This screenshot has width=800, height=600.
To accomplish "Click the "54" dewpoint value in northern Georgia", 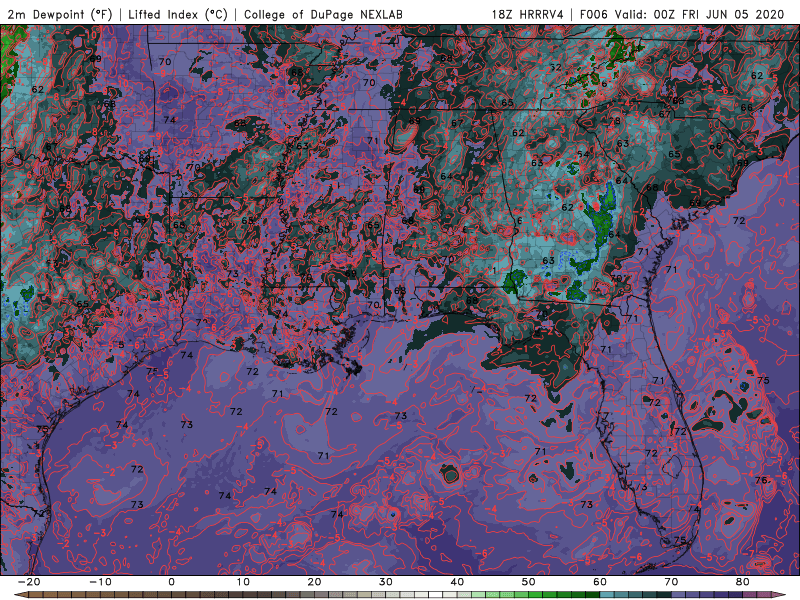I will click(583, 154).
